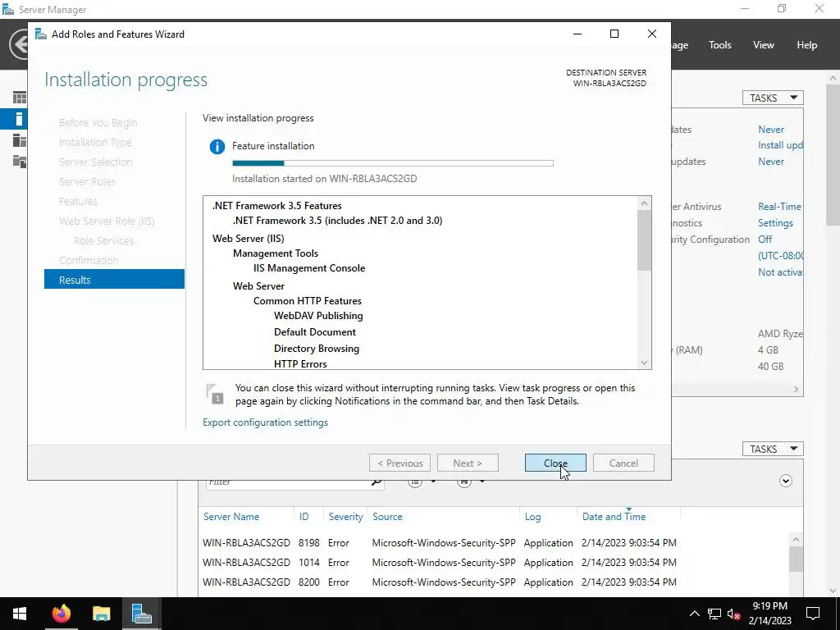Sort events by Source column
Image resolution: width=840 pixels, height=630 pixels.
tap(387, 517)
